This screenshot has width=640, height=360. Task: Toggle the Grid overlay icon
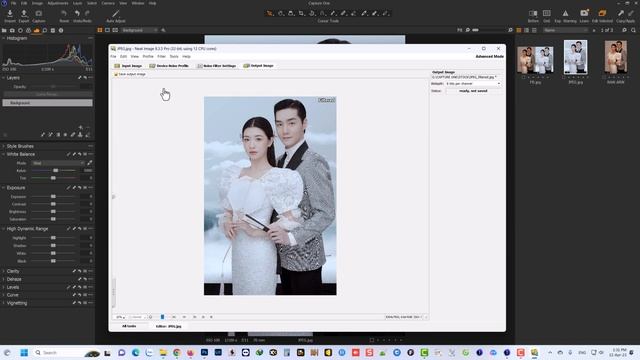click(x=547, y=13)
